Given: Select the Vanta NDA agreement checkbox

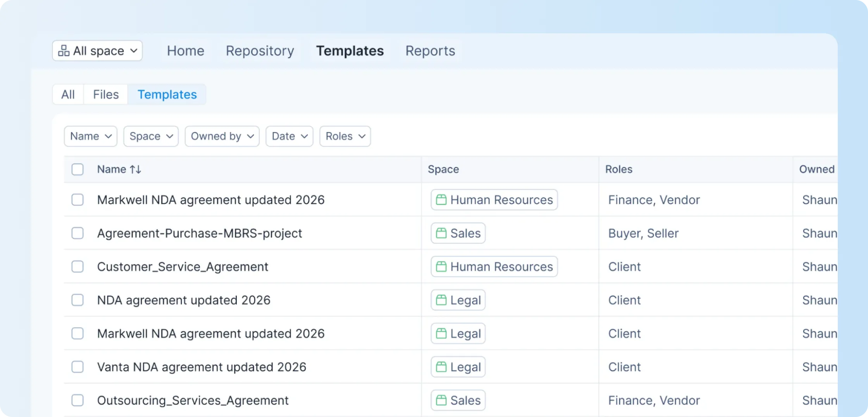Looking at the screenshot, I should 77,367.
